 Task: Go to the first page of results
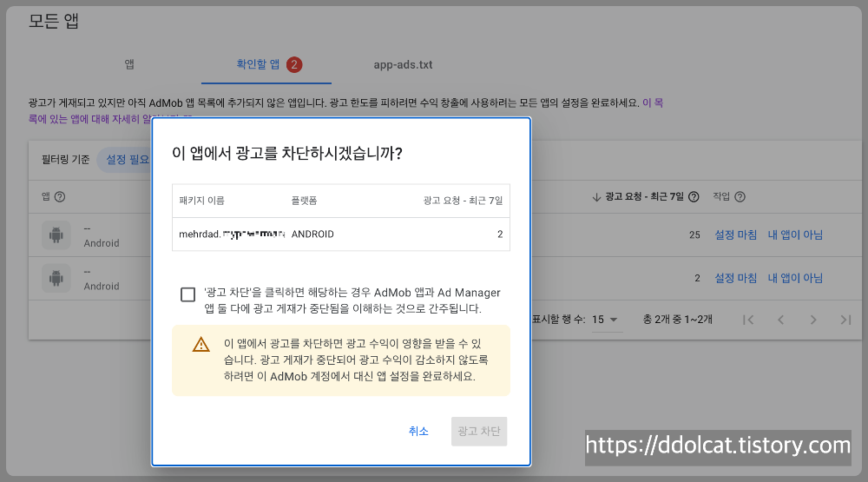[748, 320]
